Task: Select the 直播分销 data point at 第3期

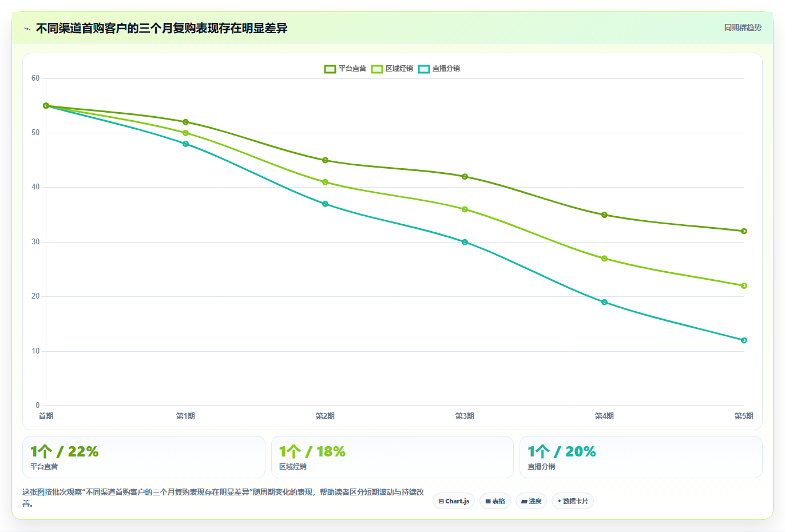Action: [465, 242]
